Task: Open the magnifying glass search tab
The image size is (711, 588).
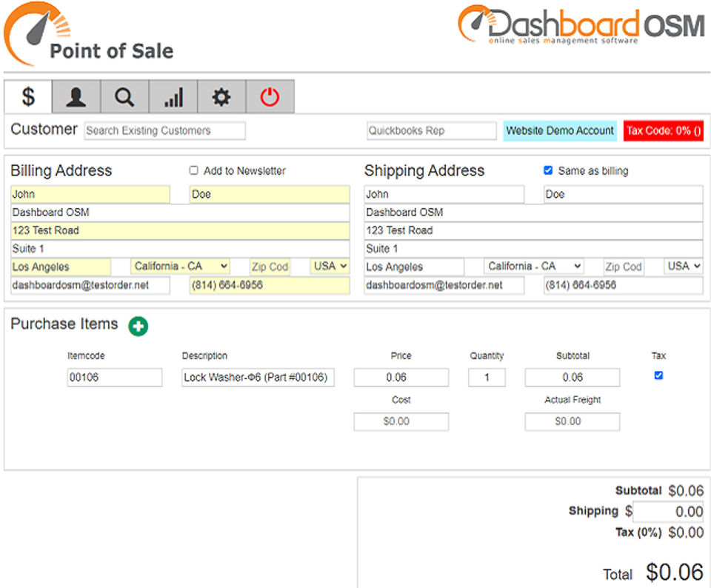Action: point(124,96)
